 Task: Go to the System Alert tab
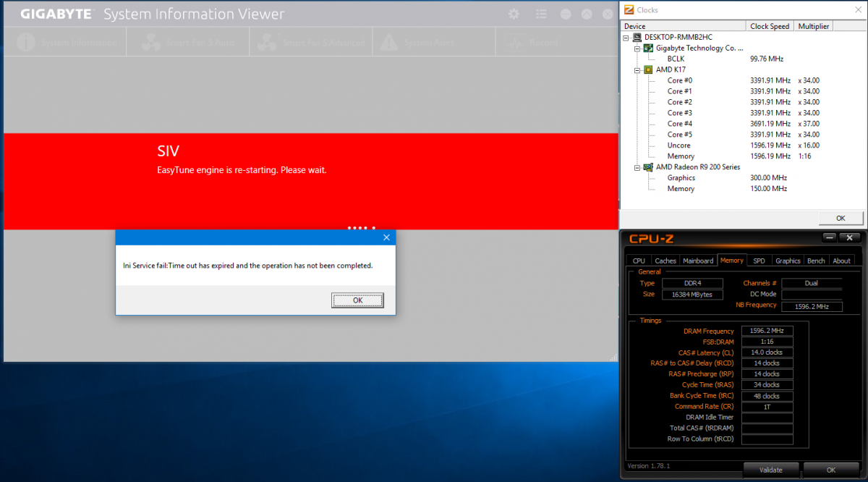coord(434,43)
